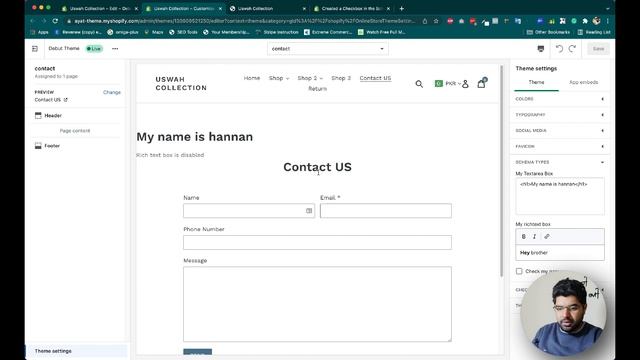Click the Page content row in sidebar

[x=75, y=131]
